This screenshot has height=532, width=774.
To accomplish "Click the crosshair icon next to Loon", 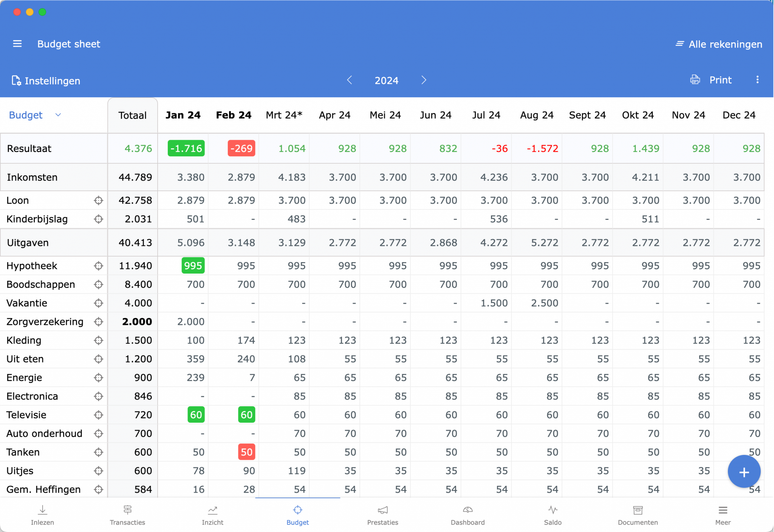I will (98, 200).
